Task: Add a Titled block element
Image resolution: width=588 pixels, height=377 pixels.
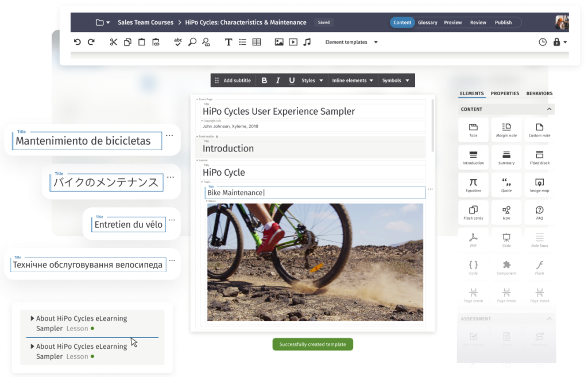Action: (539, 157)
